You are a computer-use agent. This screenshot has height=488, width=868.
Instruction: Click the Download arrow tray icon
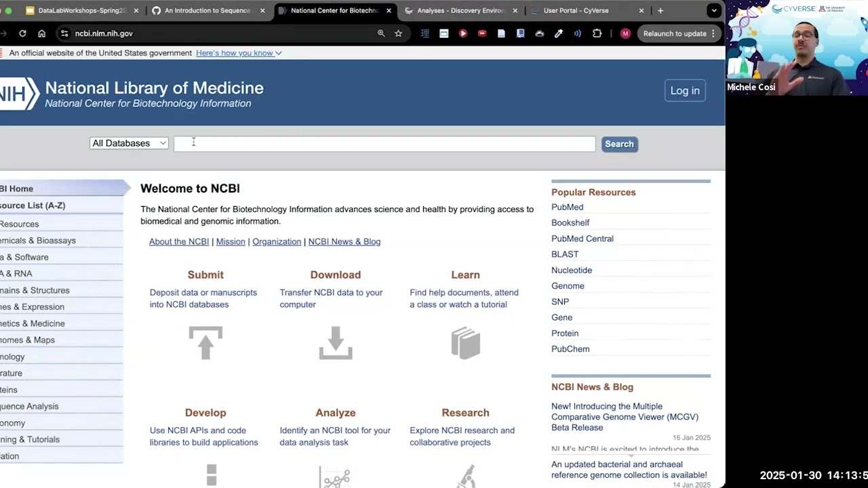click(336, 342)
